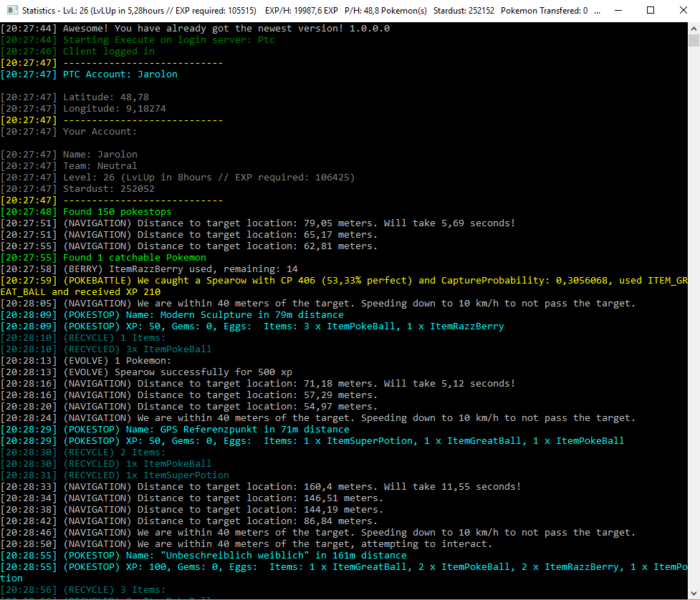Click the 'Spearow successfully for 500 xp' line

click(x=178, y=372)
